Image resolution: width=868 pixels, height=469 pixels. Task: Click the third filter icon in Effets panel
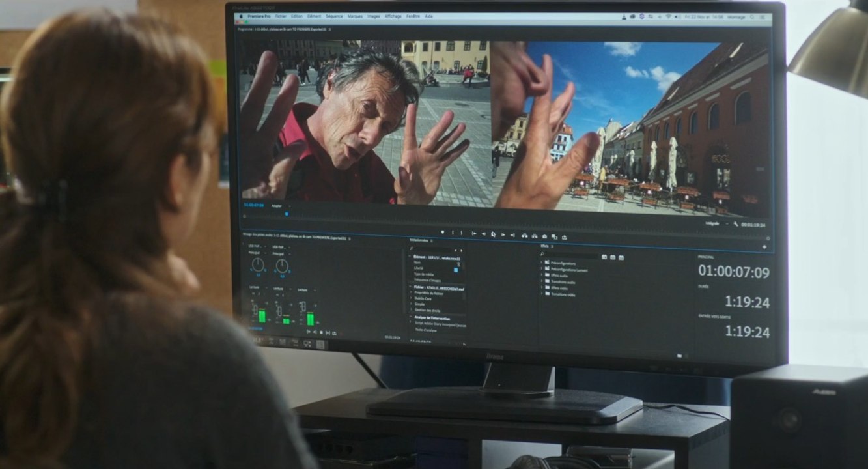click(621, 257)
